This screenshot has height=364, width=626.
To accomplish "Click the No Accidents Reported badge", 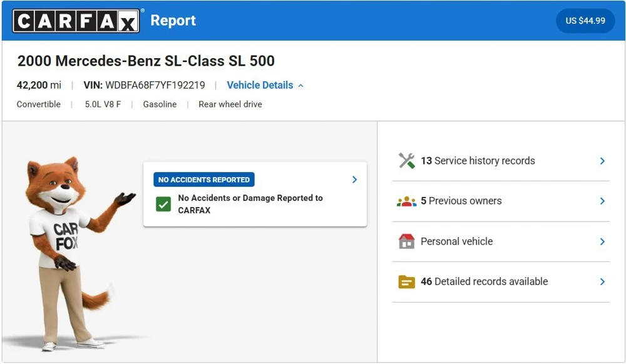I will (x=204, y=179).
